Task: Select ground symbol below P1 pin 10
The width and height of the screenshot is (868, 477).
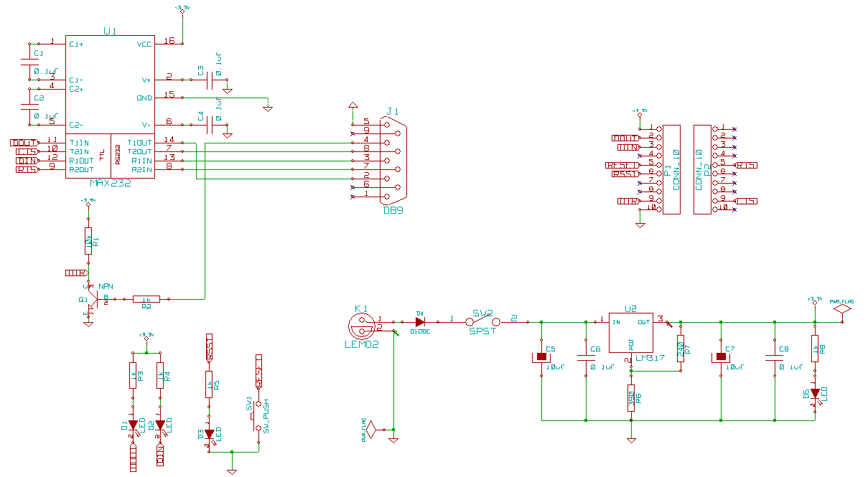Action: click(x=639, y=225)
